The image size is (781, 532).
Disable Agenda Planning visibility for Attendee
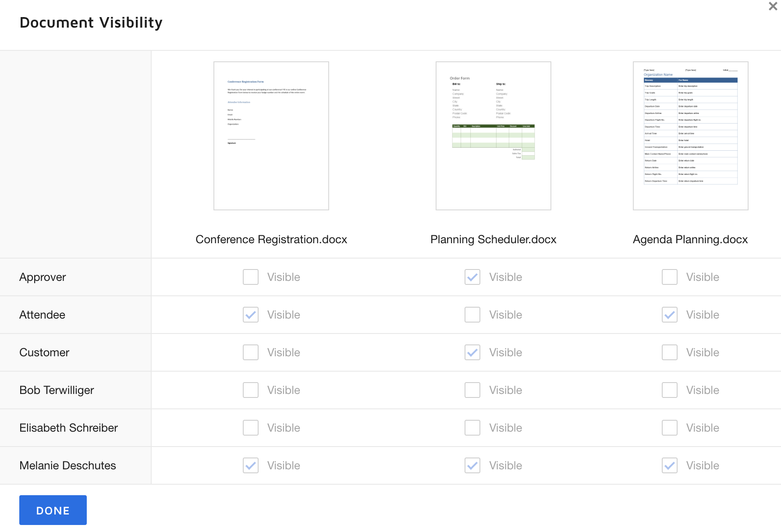669,314
